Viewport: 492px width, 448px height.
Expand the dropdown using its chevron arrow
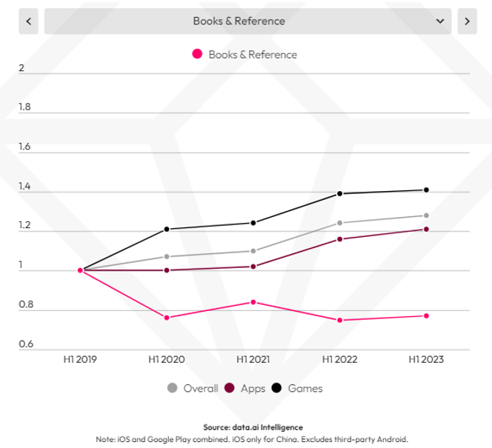pyautogui.click(x=440, y=21)
